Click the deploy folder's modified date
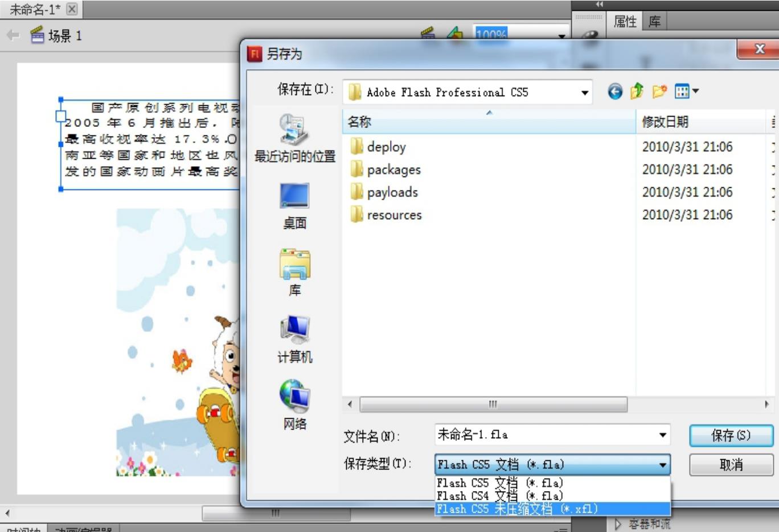The height and width of the screenshot is (532, 779). [687, 147]
